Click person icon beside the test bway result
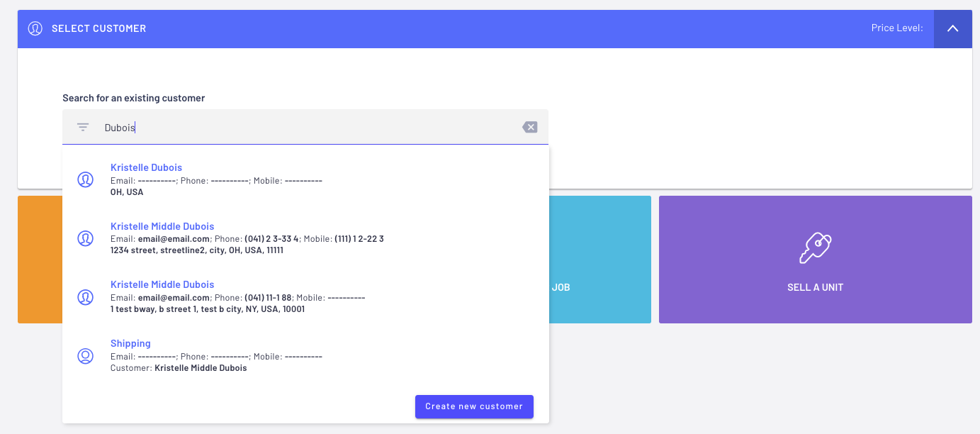Viewport: 980px width, 434px height. click(85, 297)
